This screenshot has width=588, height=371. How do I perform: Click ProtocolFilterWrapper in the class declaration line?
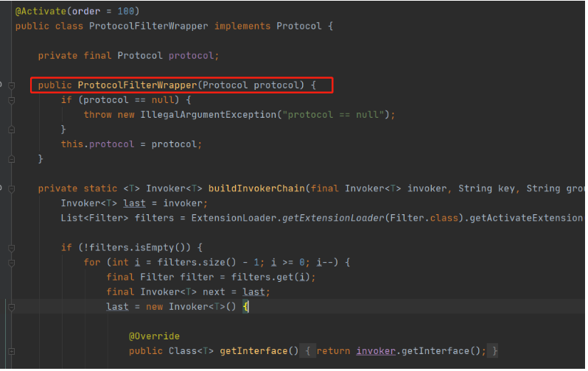pos(149,26)
